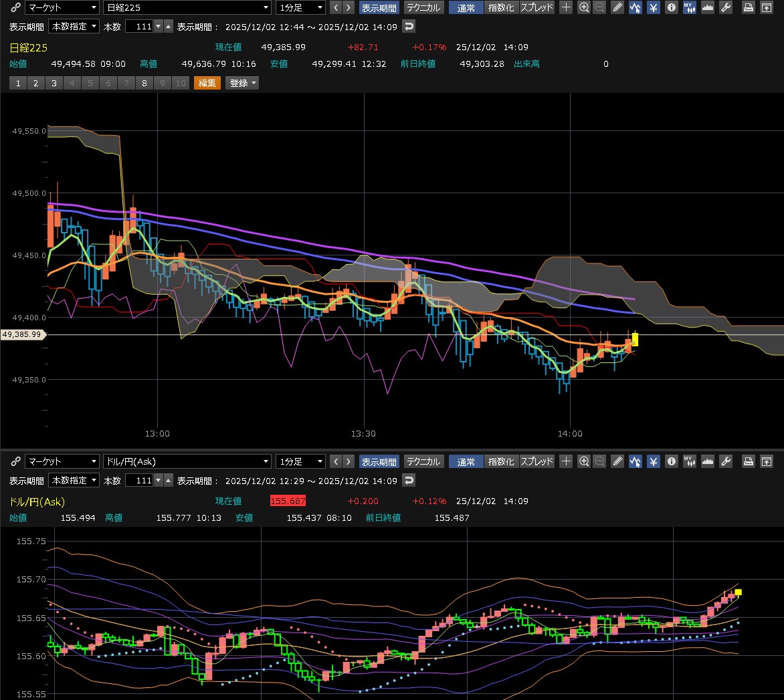Click the crosshair plus icon on the dollar/yen chart
Screen dimensions: 784x700
pyautogui.click(x=566, y=461)
